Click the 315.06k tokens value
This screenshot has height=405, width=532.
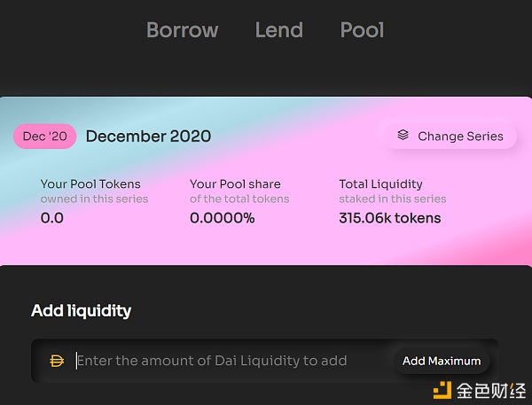tap(390, 218)
